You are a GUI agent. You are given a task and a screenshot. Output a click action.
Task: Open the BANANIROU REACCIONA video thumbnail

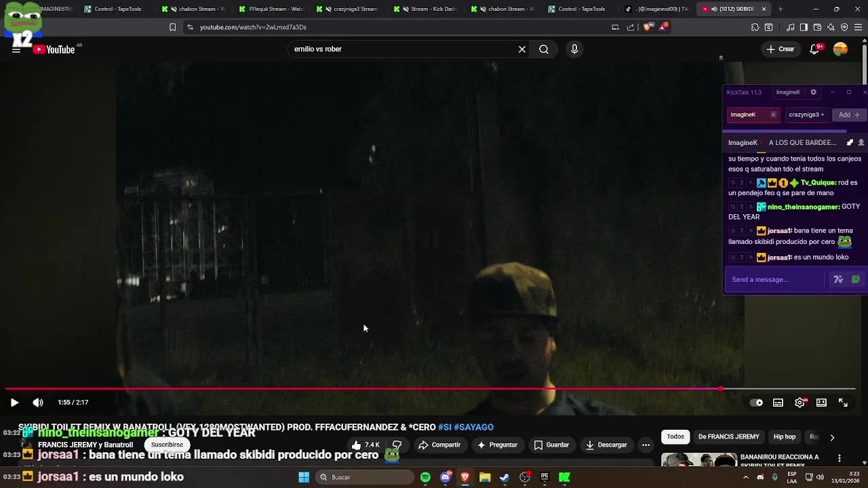(x=699, y=460)
